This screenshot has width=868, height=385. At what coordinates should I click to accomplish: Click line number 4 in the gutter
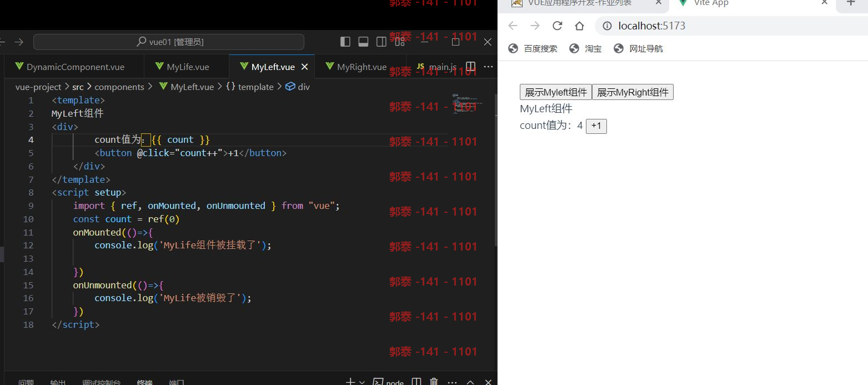(x=31, y=139)
